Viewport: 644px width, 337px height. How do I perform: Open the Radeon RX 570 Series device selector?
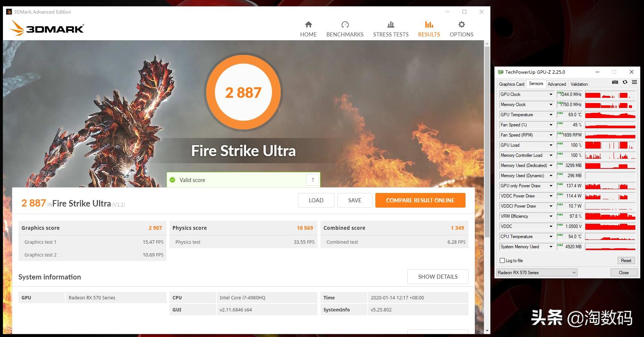pyautogui.click(x=537, y=273)
